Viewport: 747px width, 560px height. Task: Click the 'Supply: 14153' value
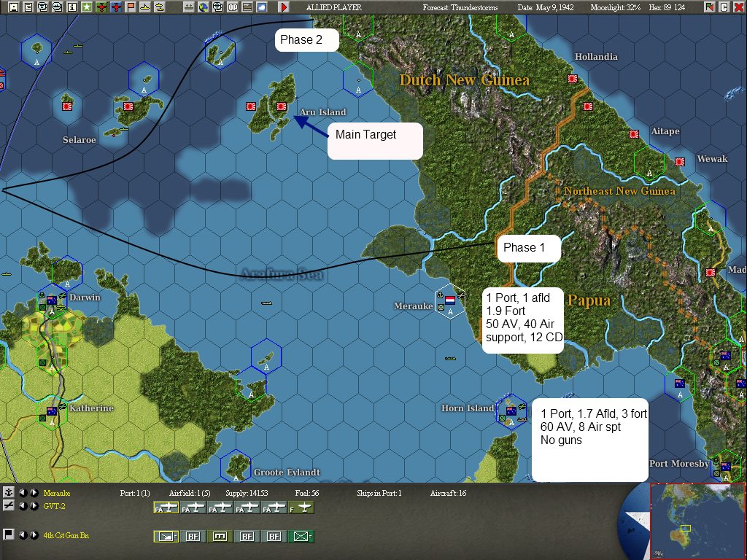(x=247, y=493)
